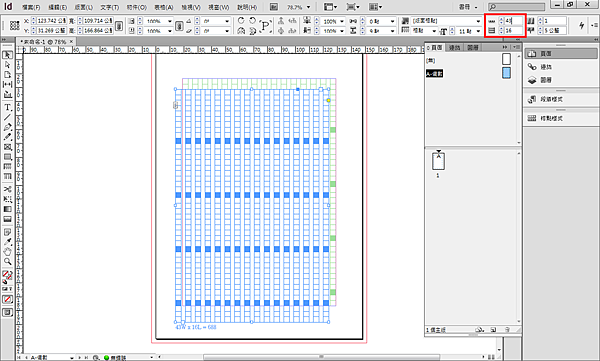
Task: Open the workspace switcher dropdown
Action: pos(468,7)
